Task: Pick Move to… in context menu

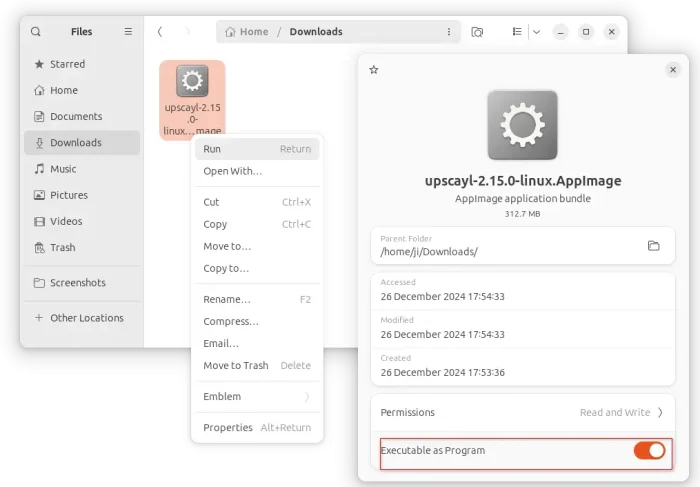Action: 257,246
